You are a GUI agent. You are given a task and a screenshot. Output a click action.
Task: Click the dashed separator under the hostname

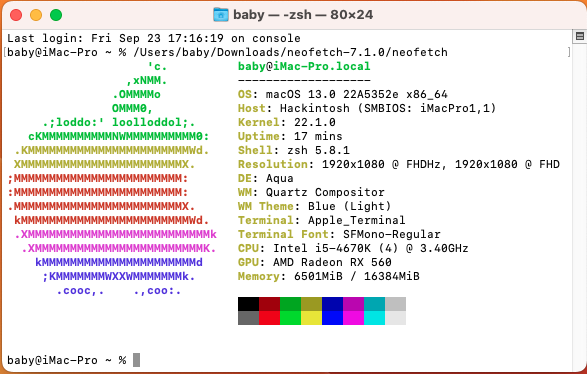[x=304, y=80]
